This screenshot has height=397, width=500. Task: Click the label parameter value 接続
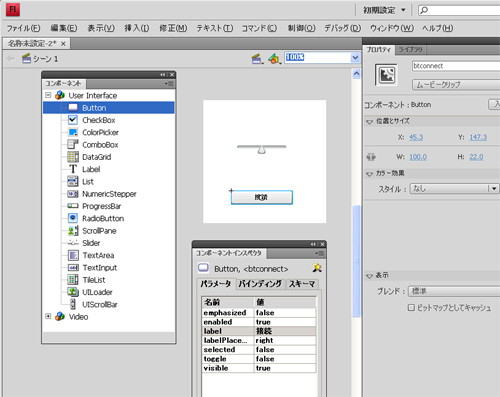[285, 331]
